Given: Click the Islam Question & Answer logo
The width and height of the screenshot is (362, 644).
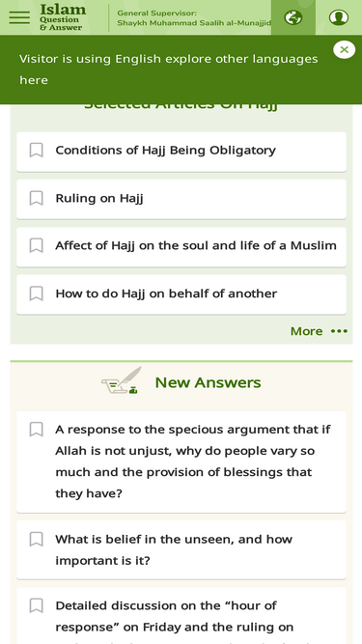Looking at the screenshot, I should (63, 17).
